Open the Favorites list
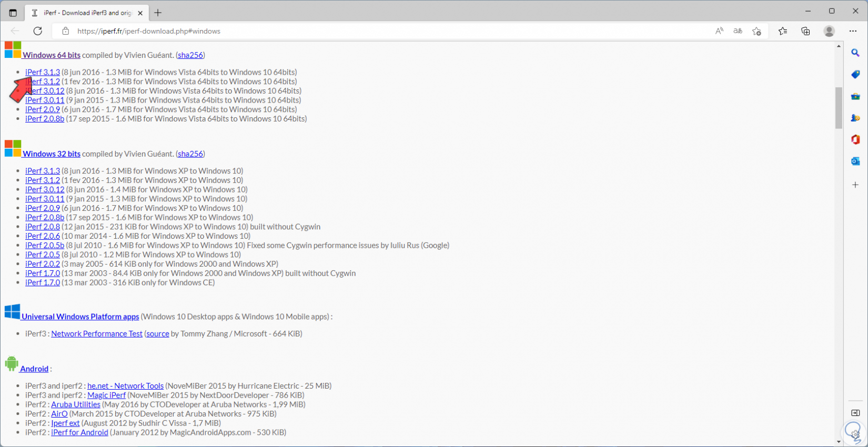The width and height of the screenshot is (868, 447). tap(783, 31)
